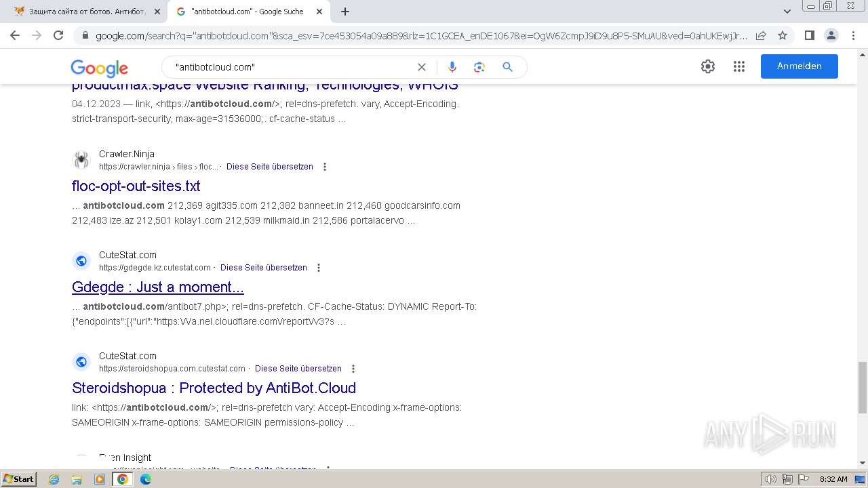Viewport: 868px width, 488px height.
Task: Open Microsoft Edge from the taskbar
Action: 146,479
